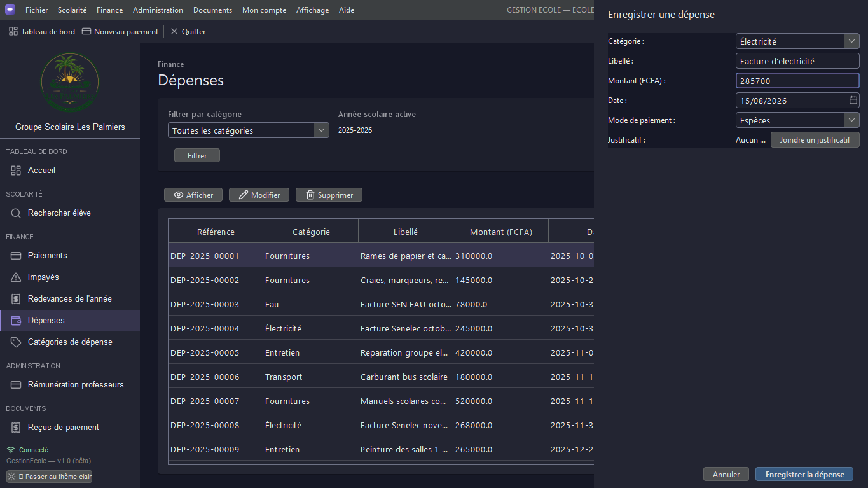This screenshot has height=488, width=868.
Task: Open the Documents menu
Action: coord(212,10)
